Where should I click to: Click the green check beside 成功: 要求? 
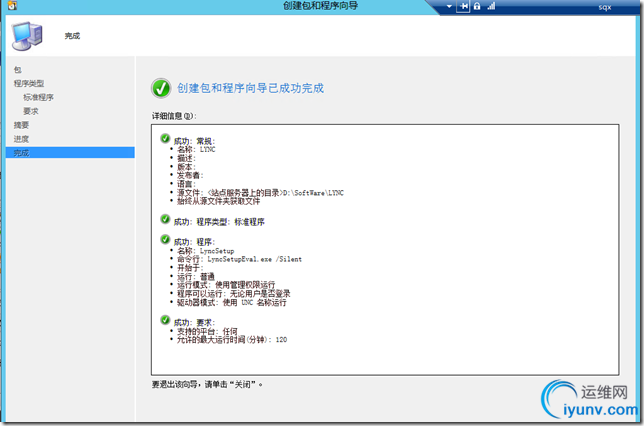click(x=165, y=320)
